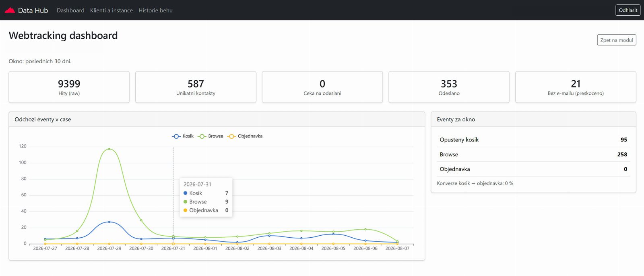Click the Browse value 9 in tooltip
Viewport: 644px width, 276px height.
227,202
